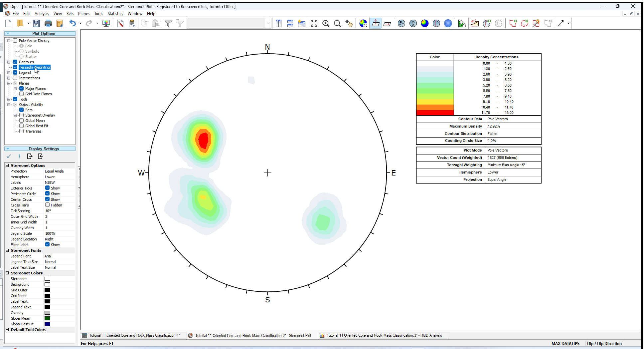Zoom in on the stereonet plot
This screenshot has width=644, height=349.
pos(326,23)
